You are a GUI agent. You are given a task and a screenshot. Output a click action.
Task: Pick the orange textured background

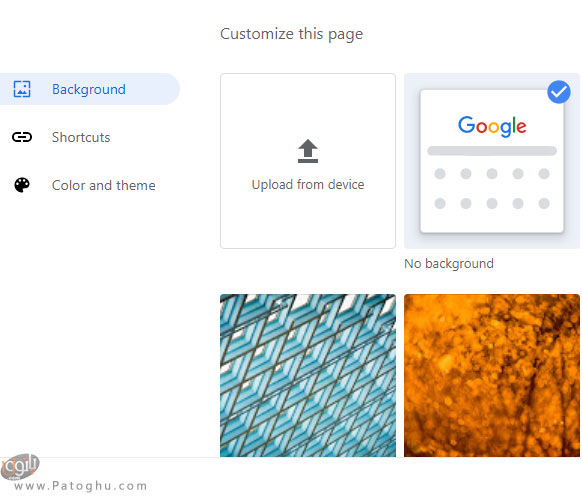492,375
